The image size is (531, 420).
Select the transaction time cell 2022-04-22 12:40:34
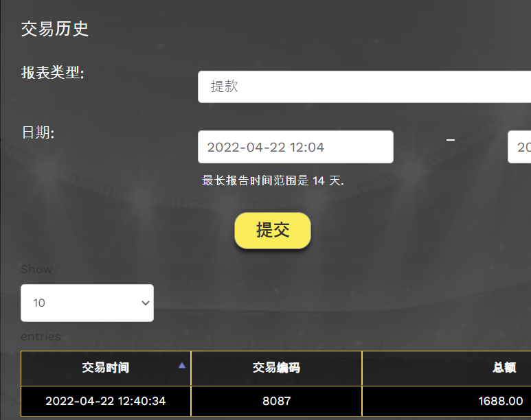pos(106,401)
